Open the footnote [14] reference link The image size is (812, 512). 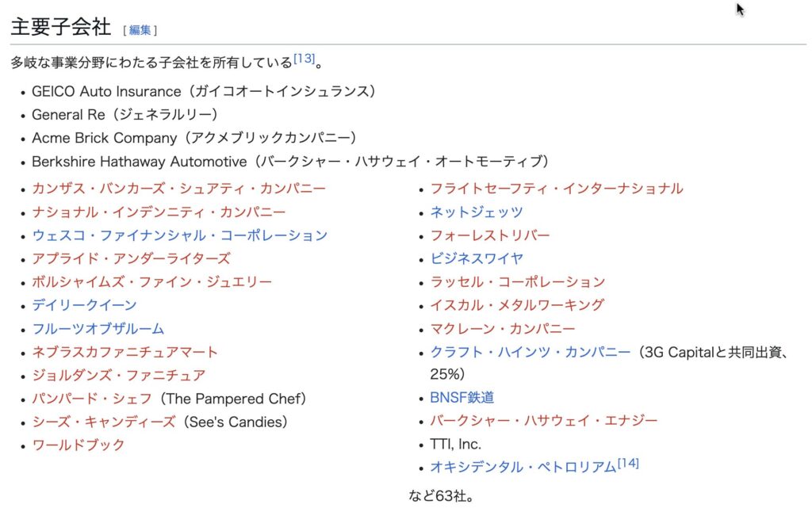[x=628, y=463]
